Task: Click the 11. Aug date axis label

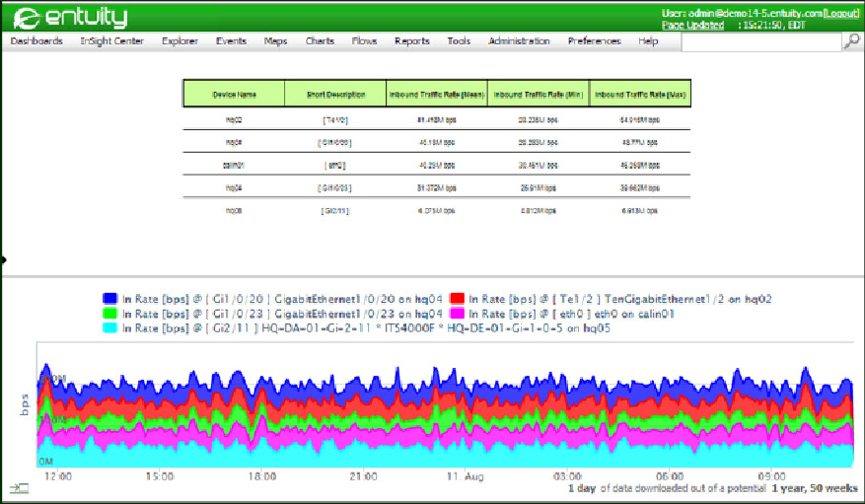Action: coord(465,475)
